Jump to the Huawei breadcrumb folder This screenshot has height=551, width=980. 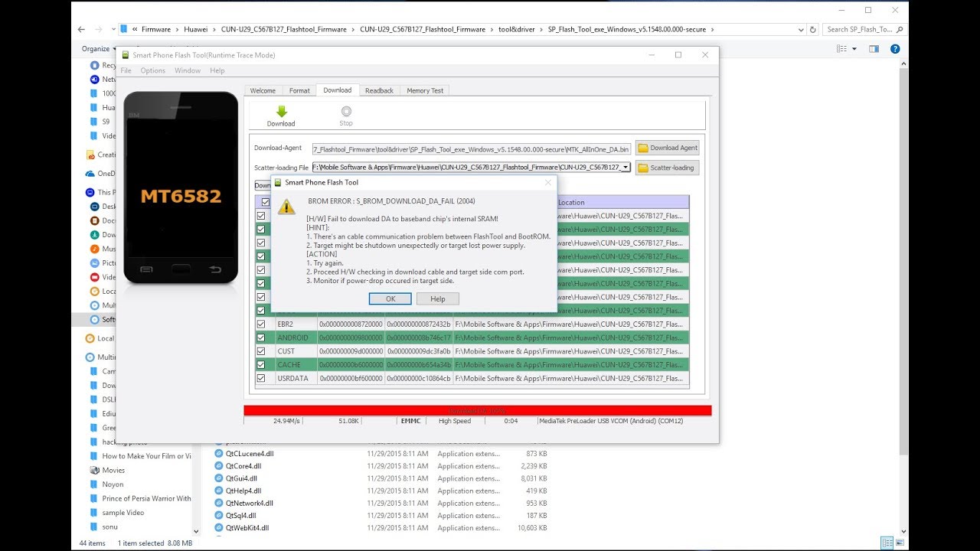point(195,30)
